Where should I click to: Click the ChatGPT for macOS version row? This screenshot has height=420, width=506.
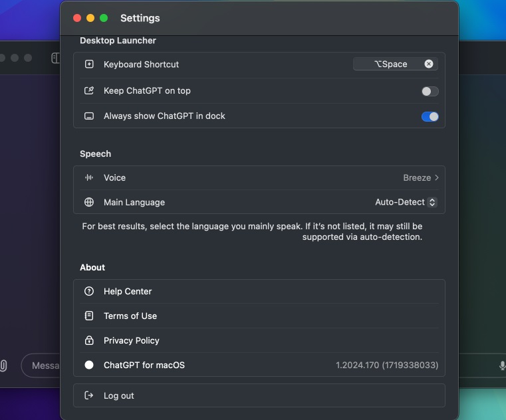tap(259, 366)
